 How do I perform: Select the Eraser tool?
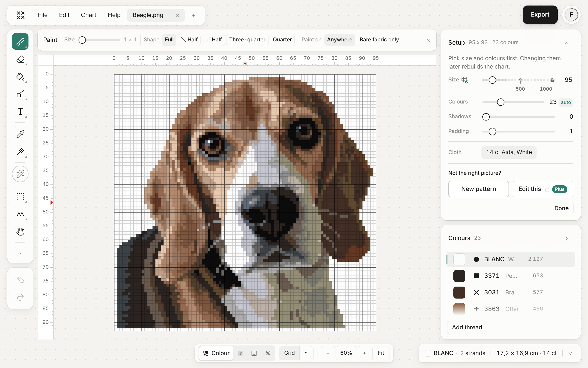[x=20, y=59]
